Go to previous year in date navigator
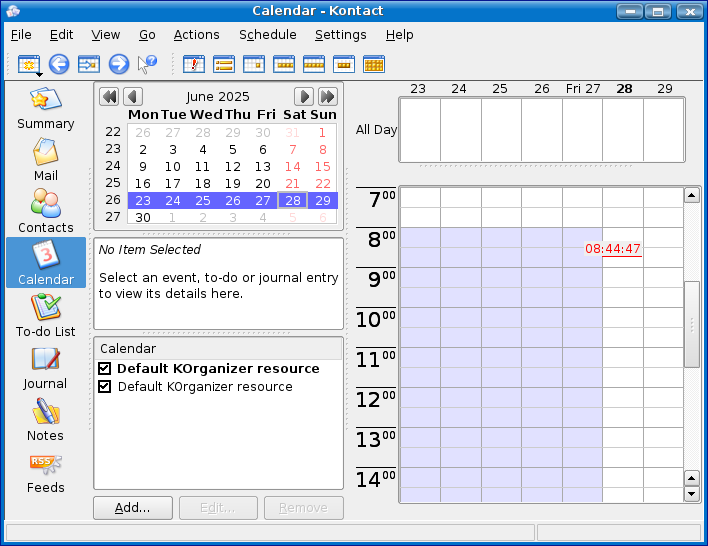This screenshot has height=546, width=708. pyautogui.click(x=109, y=97)
